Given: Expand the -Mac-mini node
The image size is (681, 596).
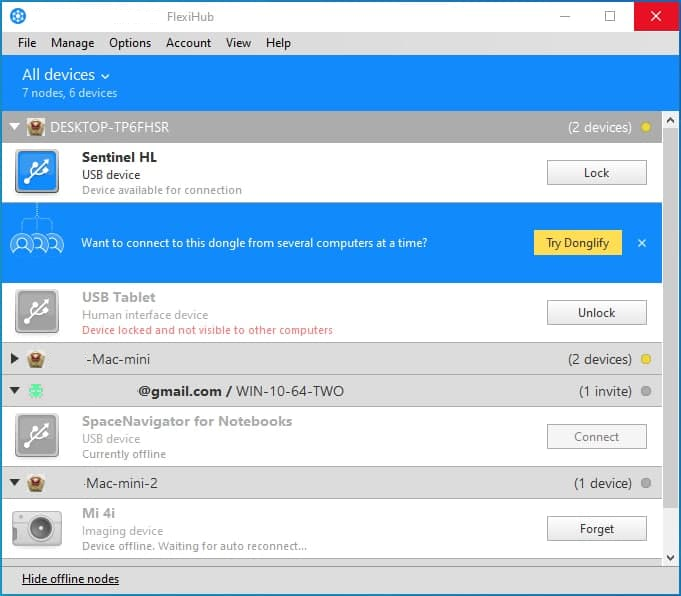Looking at the screenshot, I should click(x=14, y=358).
